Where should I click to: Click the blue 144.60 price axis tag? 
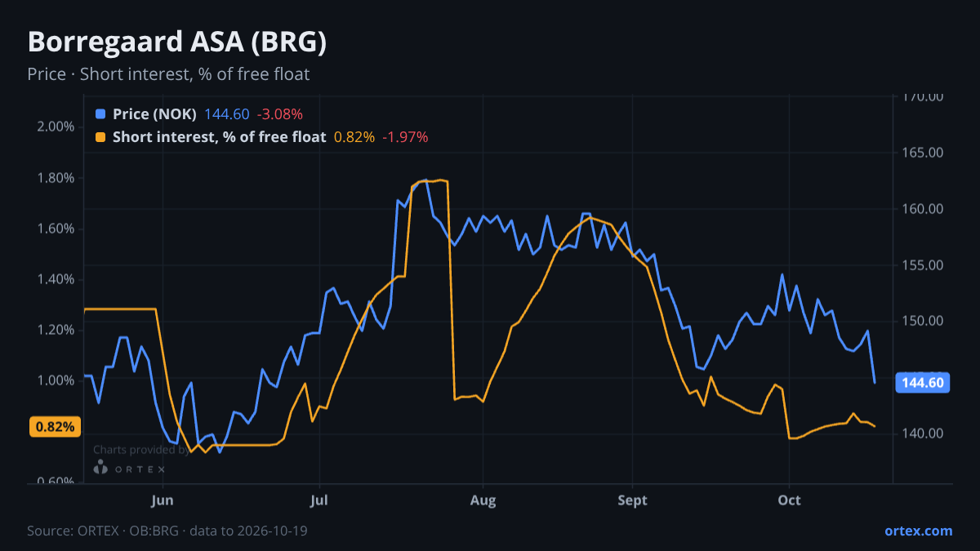coord(922,382)
